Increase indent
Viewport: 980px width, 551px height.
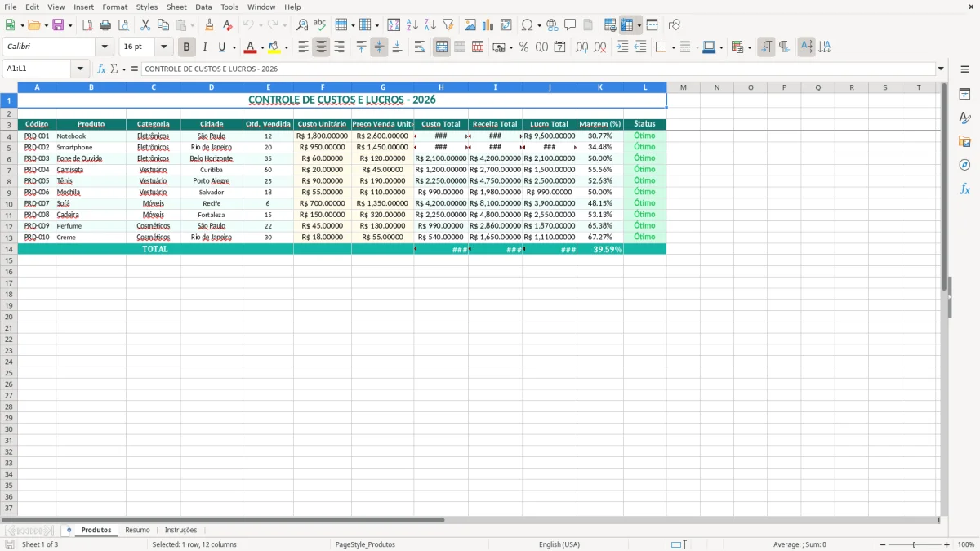click(x=622, y=47)
